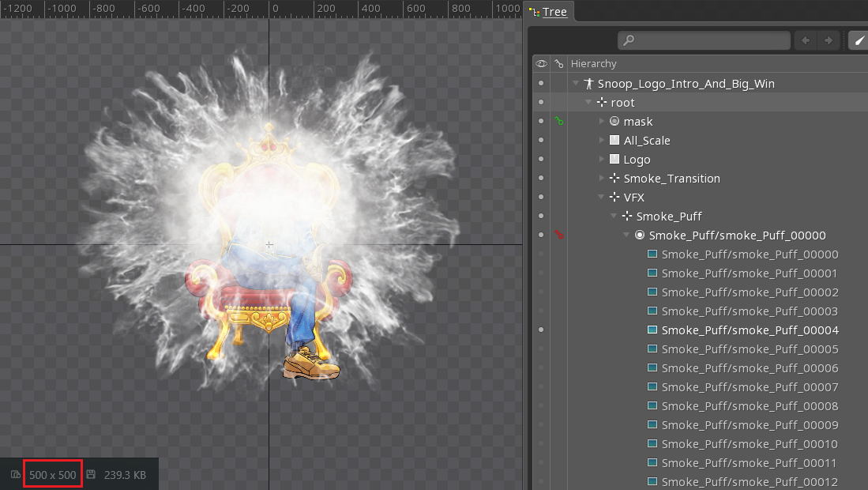The height and width of the screenshot is (490, 868).
Task: Toggle visibility dot for All_Scale row
Action: 541,141
